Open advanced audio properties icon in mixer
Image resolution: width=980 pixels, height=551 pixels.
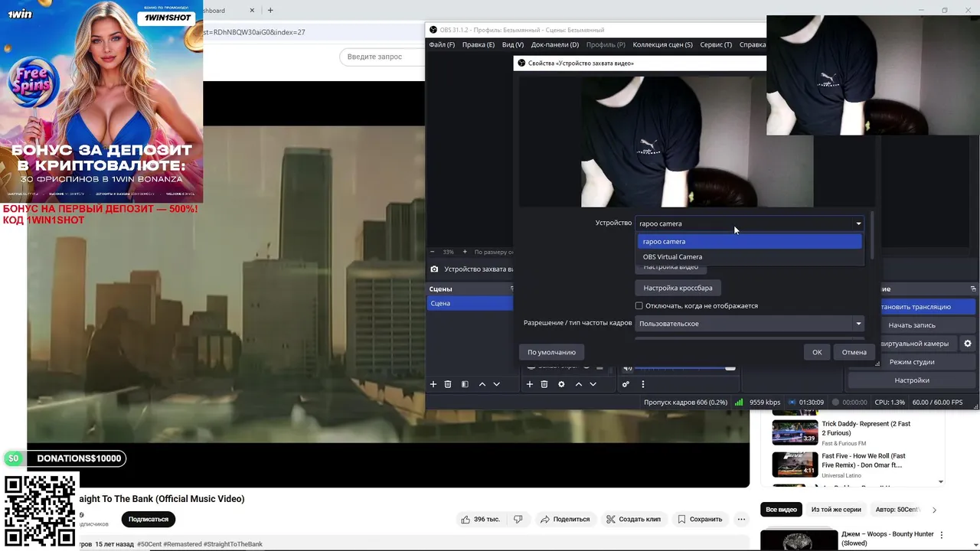[x=626, y=384]
